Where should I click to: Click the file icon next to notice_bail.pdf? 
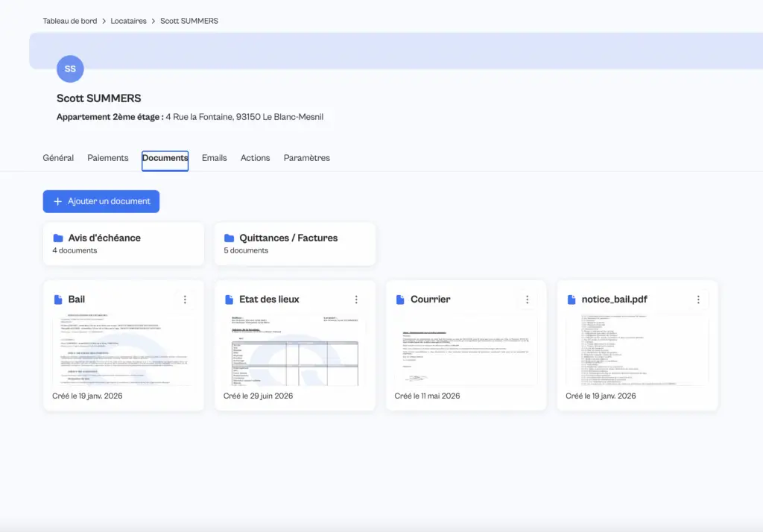click(572, 300)
